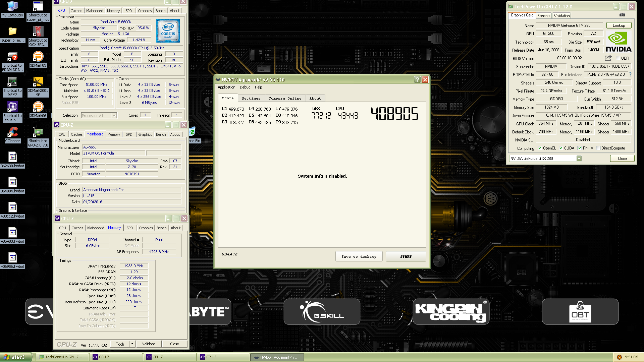Click the Aquamark help question mark button
The image size is (644, 362).
pos(417,79)
